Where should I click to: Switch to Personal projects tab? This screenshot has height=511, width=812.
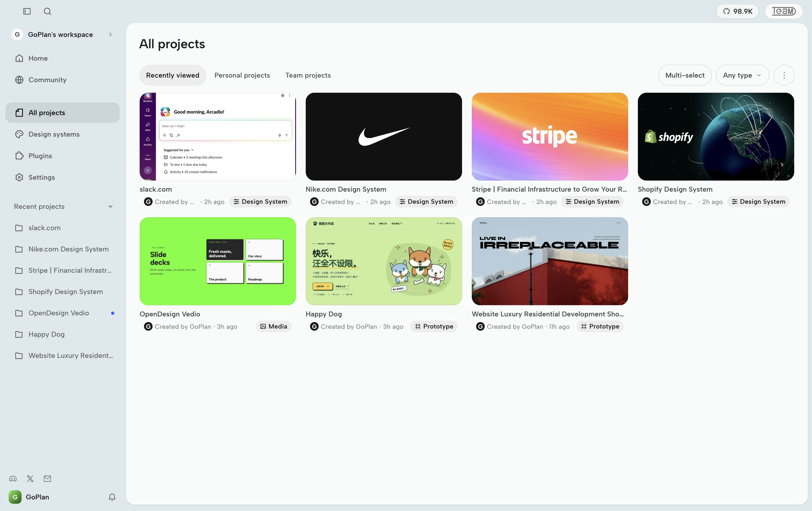click(242, 75)
